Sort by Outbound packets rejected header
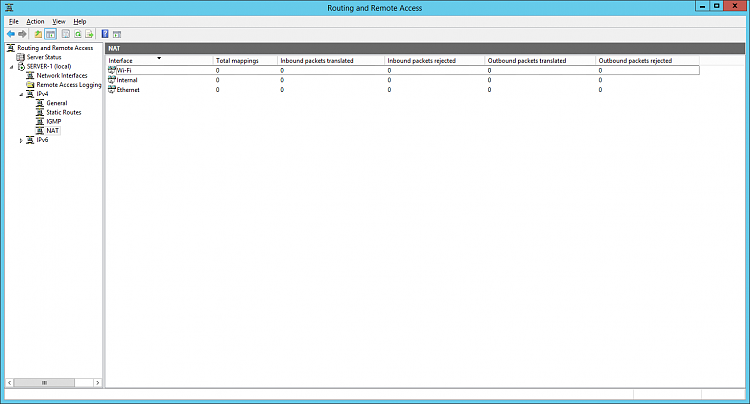 647,61
